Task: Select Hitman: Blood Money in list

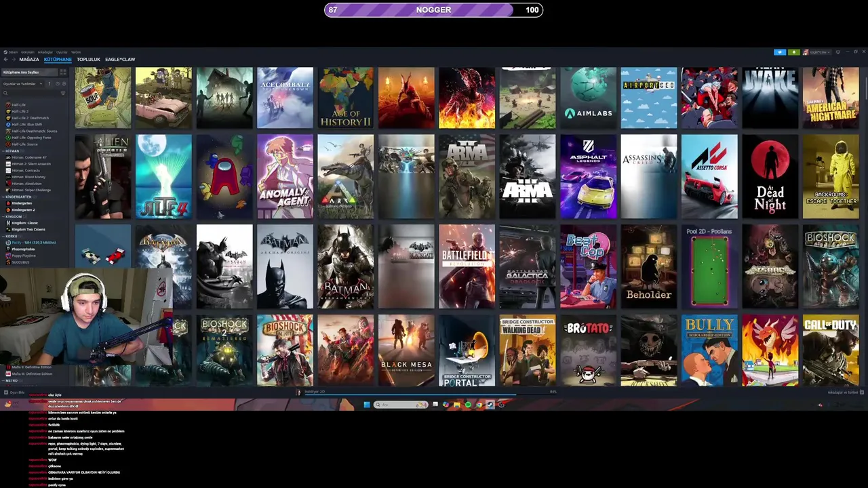Action: click(x=26, y=177)
